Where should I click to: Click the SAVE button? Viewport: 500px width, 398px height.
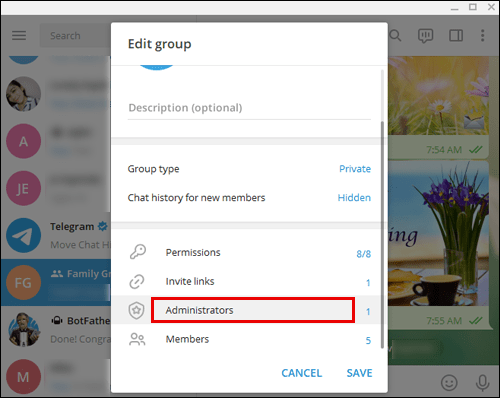point(359,373)
